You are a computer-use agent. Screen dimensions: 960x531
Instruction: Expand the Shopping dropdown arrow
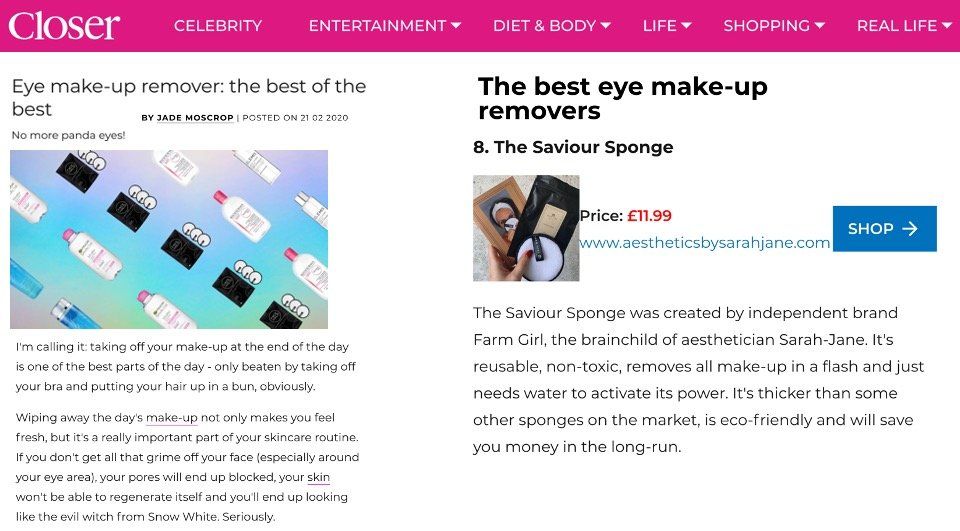click(x=820, y=26)
